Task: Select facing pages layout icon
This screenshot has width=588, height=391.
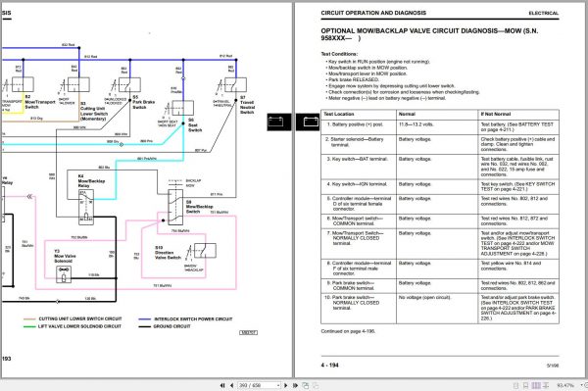Action: 536,385
